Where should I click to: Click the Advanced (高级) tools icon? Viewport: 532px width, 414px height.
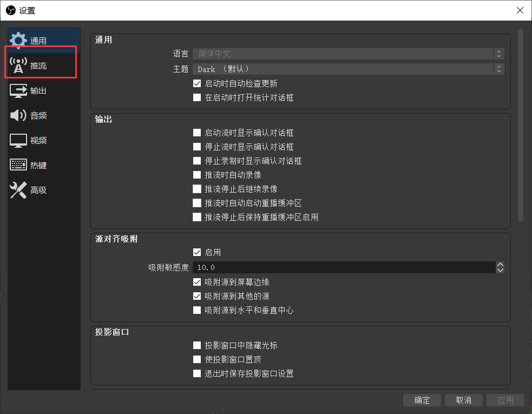tap(18, 190)
